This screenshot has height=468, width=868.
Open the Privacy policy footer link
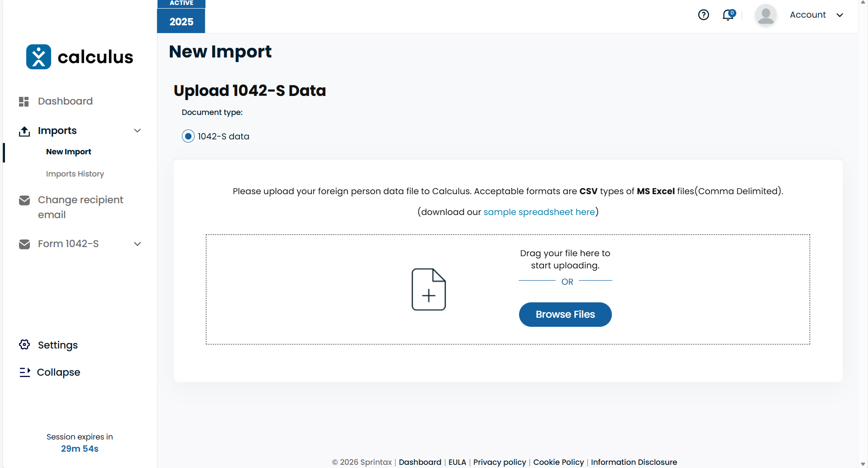(500, 462)
